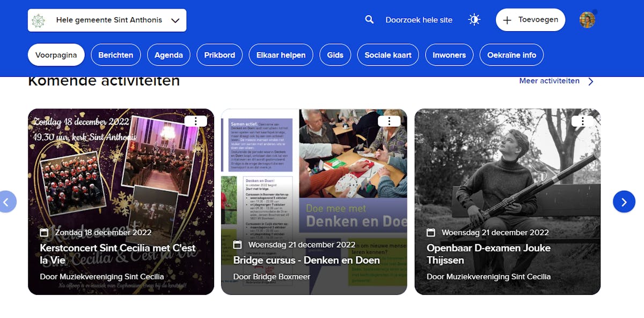This screenshot has height=318, width=644.
Task: Expand the Hele gemeente Sint Anthonis dropdown
Action: click(x=175, y=20)
